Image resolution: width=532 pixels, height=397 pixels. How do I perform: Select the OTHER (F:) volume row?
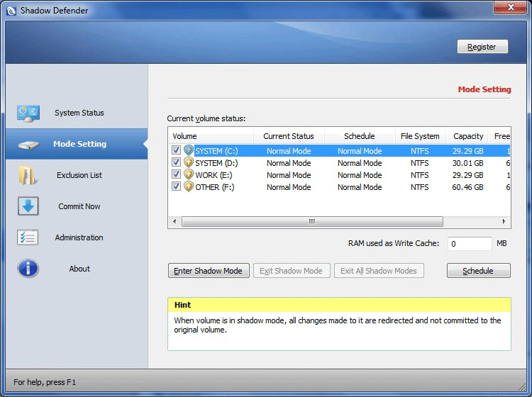coord(339,187)
